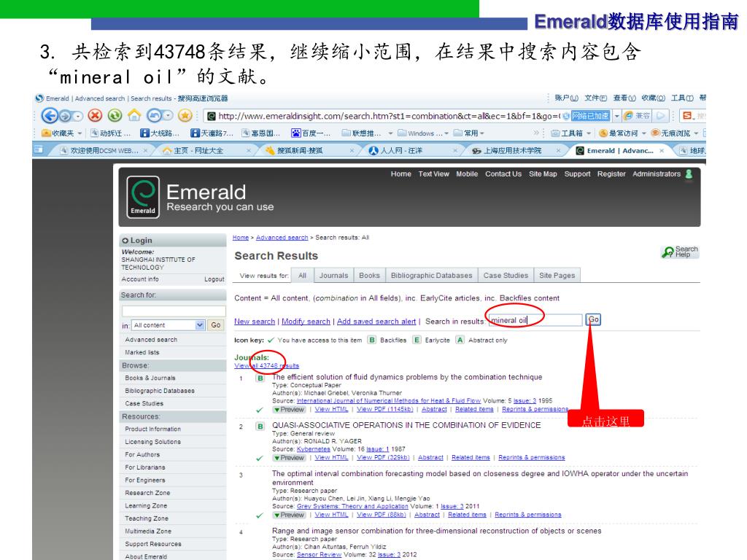This screenshot has width=747, height=560.
Task: Open the 查看(V) menu
Action: (x=624, y=98)
